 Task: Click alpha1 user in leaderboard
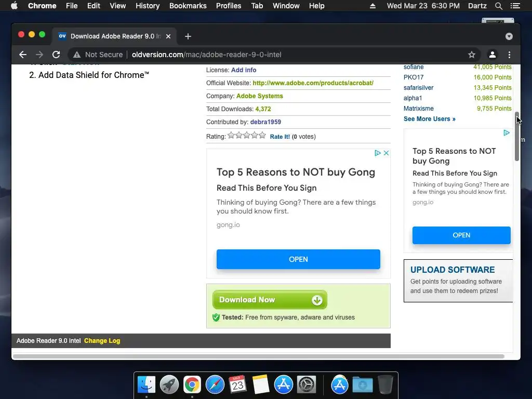tap(413, 98)
